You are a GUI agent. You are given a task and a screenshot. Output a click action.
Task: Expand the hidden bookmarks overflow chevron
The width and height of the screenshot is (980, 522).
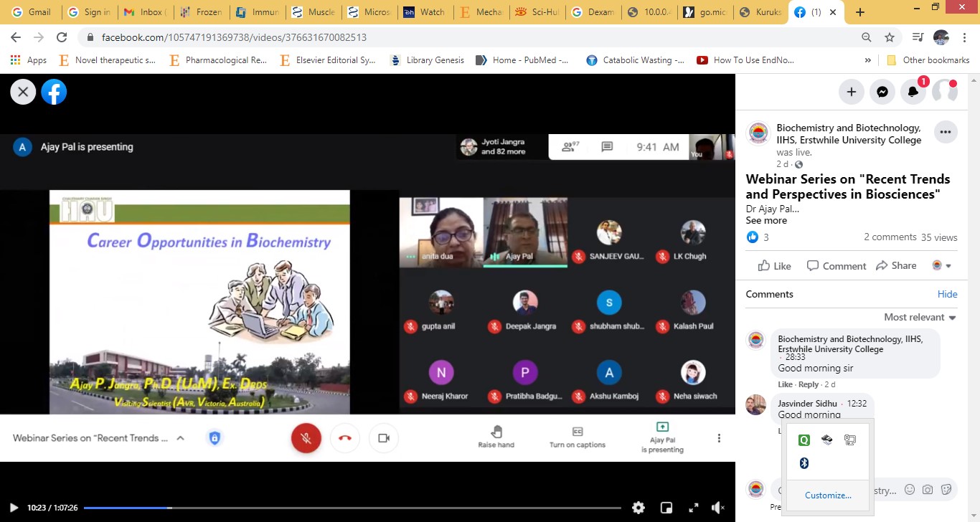(868, 60)
